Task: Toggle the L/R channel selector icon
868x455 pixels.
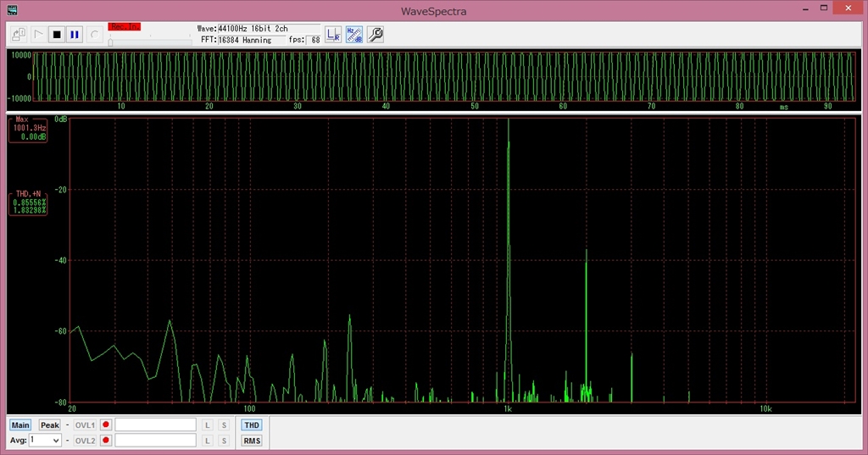Action: (333, 35)
